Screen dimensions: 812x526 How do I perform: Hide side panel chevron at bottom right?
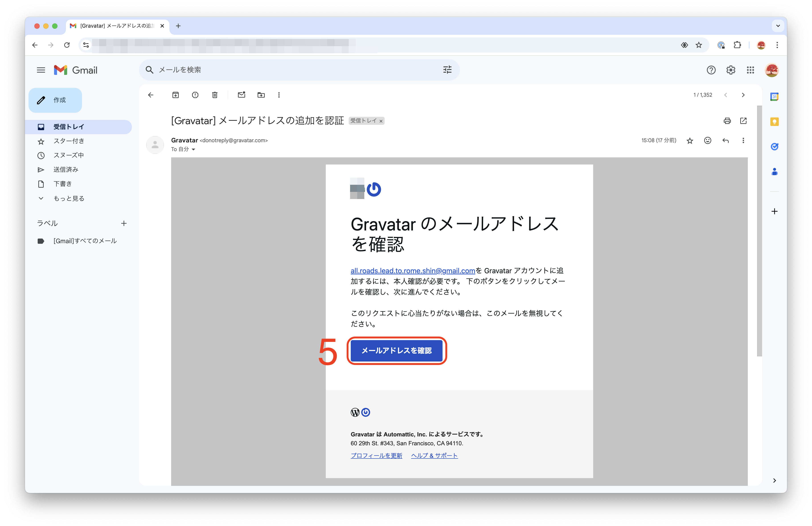click(775, 481)
